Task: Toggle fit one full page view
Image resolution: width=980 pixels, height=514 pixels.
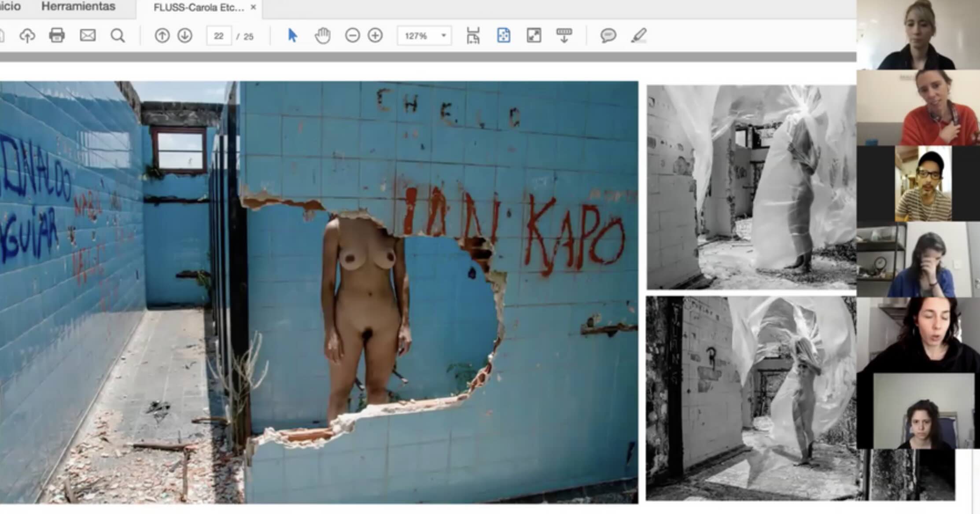Action: 503,36
